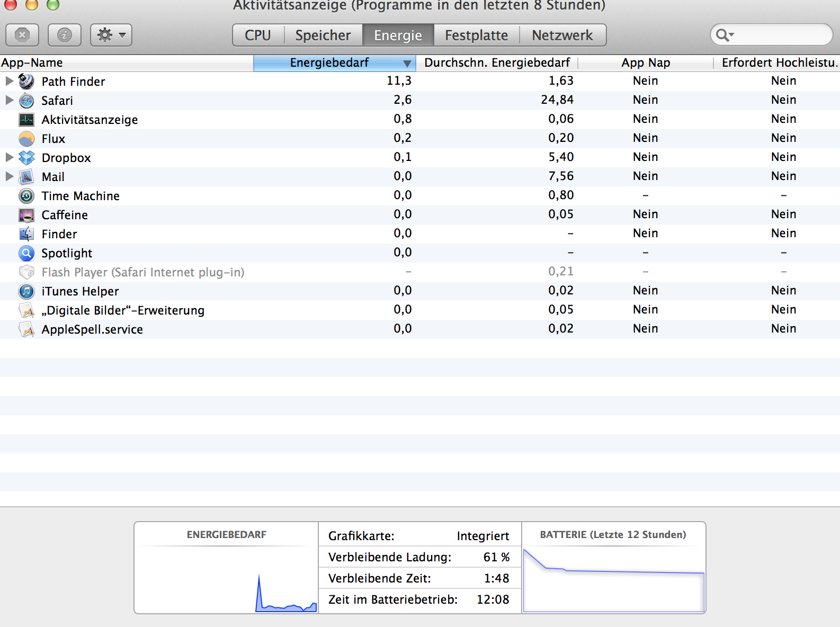The height and width of the screenshot is (627, 840).
Task: Select the Finder row name
Action: 59,234
